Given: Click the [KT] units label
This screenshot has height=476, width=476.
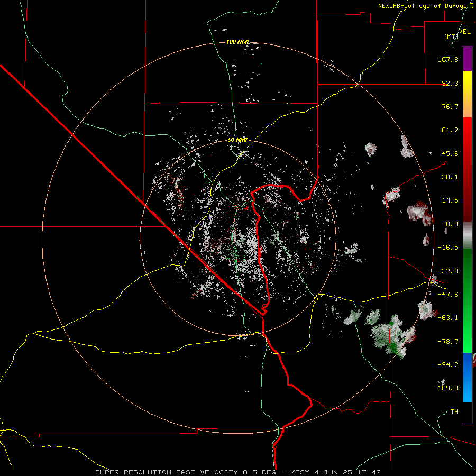Looking at the screenshot, I should (451, 36).
